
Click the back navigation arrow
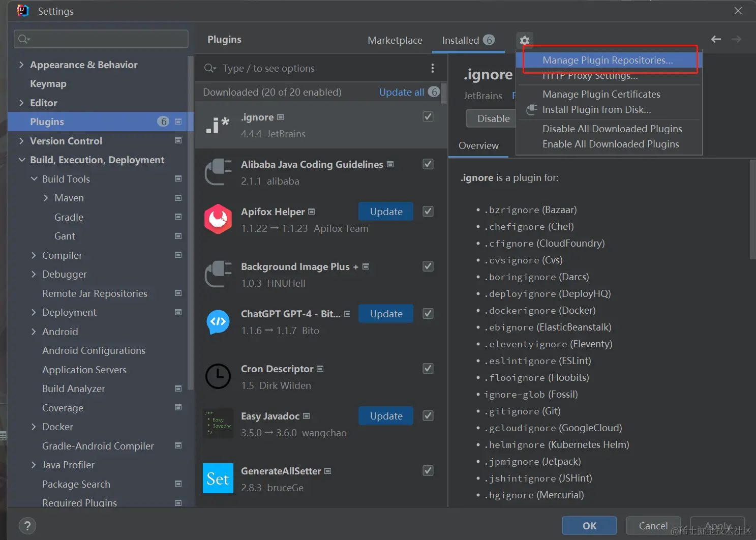716,39
